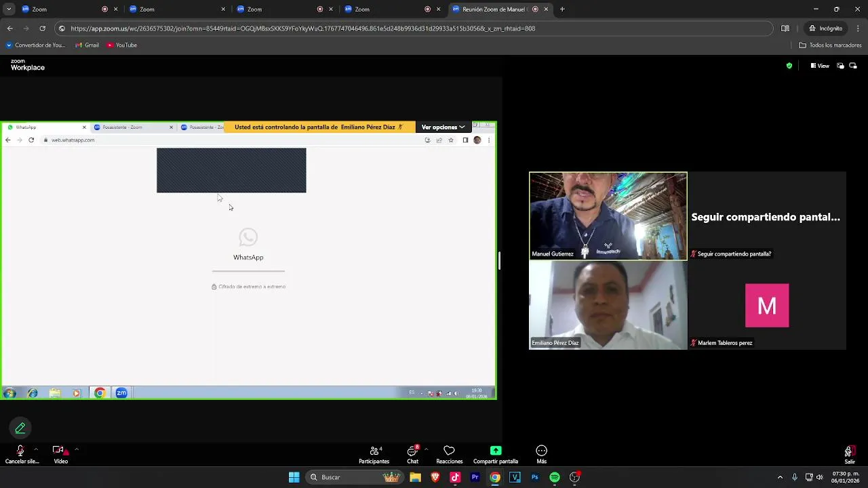Switch to the fourth Zoom browser tab
This screenshot has width=868, height=488.
(393, 9)
